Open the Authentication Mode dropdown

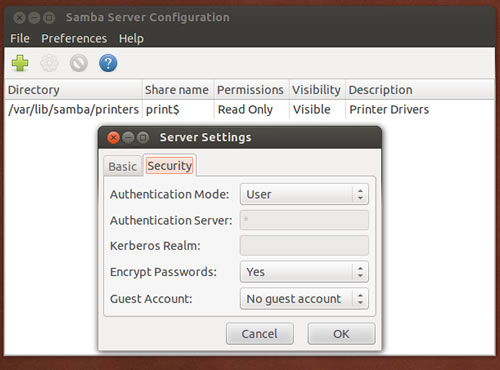point(304,194)
